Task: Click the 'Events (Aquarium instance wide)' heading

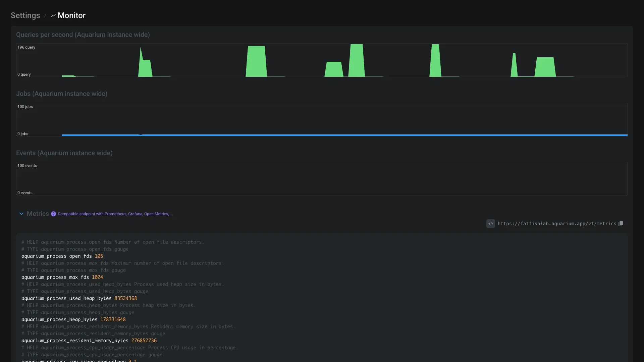Action: (x=64, y=153)
